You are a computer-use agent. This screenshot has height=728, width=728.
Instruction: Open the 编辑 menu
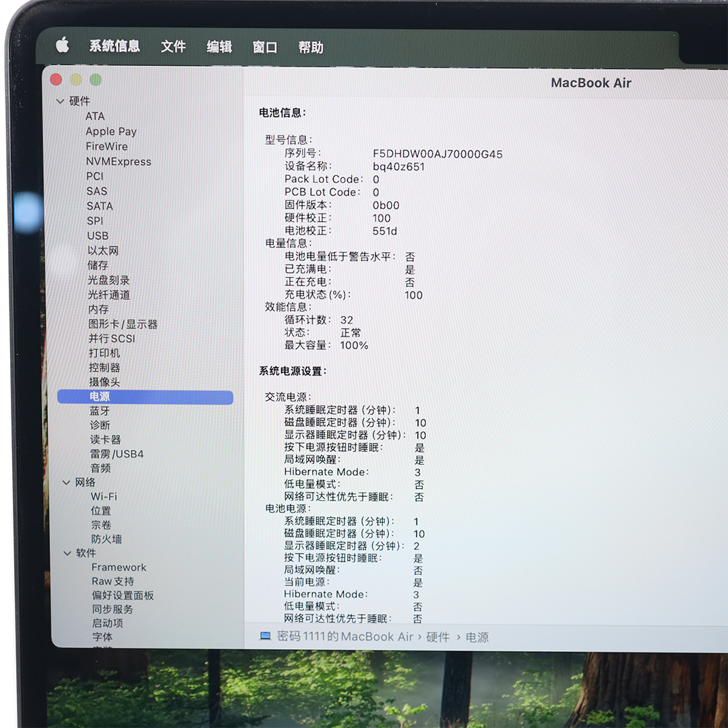[219, 47]
